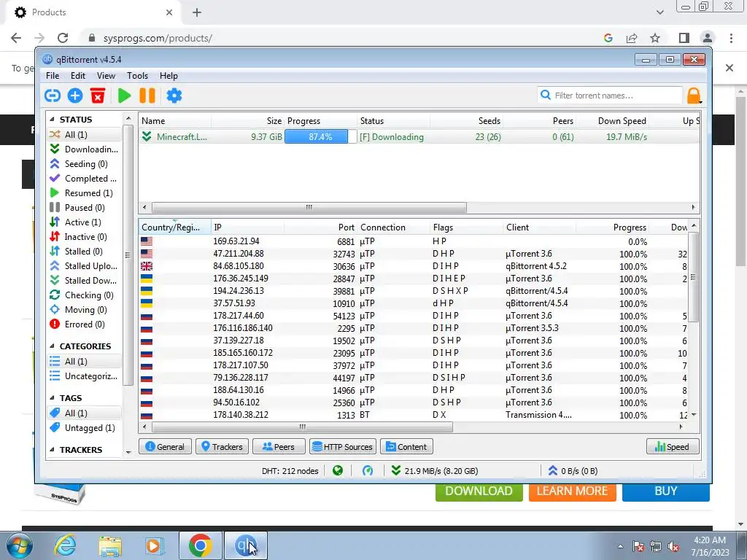Select Untagged (1) in Tags

tap(83, 427)
